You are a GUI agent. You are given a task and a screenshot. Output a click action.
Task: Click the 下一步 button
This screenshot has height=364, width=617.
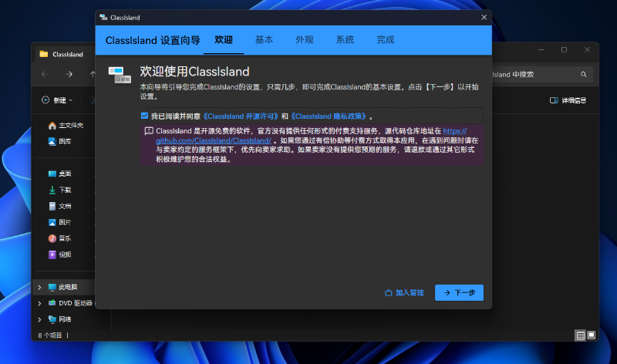tap(459, 292)
